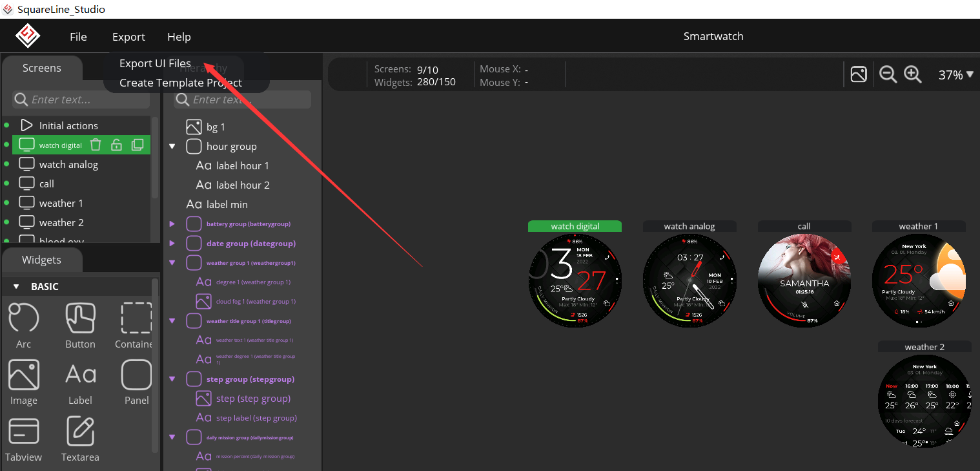980x471 pixels.
Task: Open the 37% zoom level dropdown
Action: [x=955, y=75]
